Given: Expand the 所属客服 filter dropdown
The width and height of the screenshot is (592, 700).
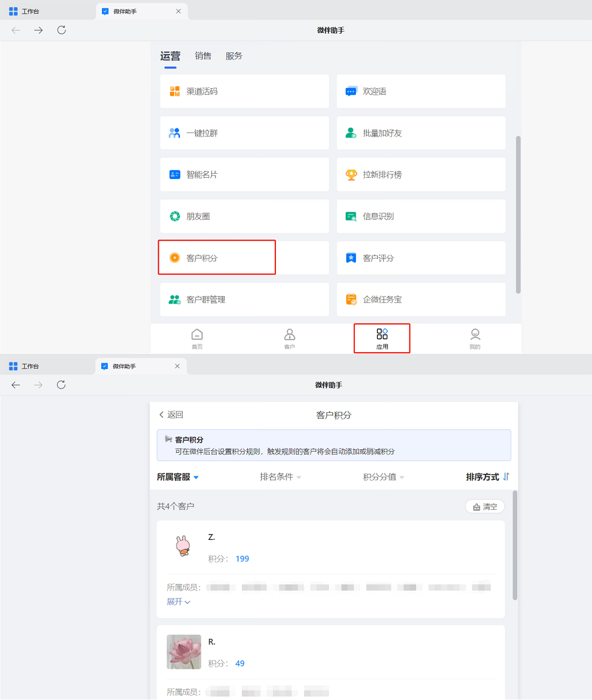Looking at the screenshot, I should [x=178, y=477].
